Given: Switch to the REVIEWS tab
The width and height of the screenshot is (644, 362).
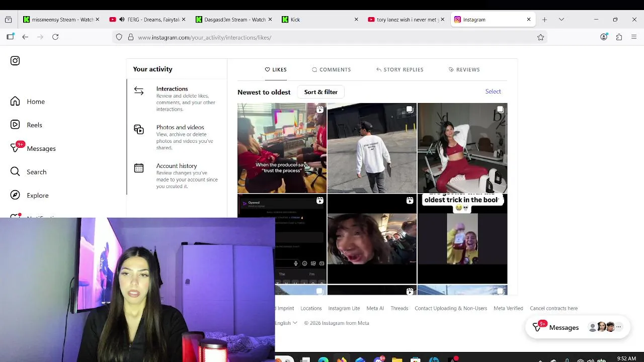Looking at the screenshot, I should [464, 69].
